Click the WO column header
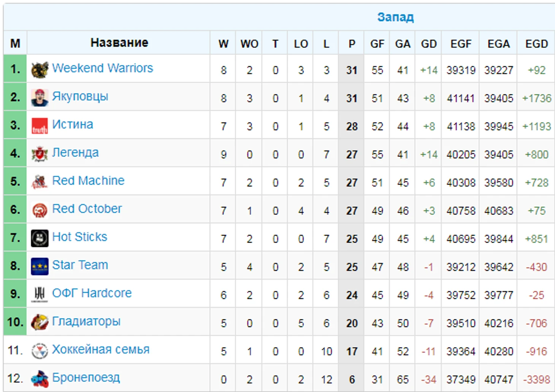This screenshot has width=555, height=392. [x=249, y=44]
